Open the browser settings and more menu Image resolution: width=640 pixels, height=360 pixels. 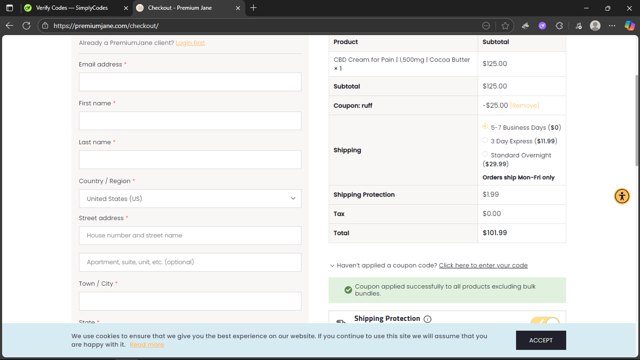click(612, 26)
